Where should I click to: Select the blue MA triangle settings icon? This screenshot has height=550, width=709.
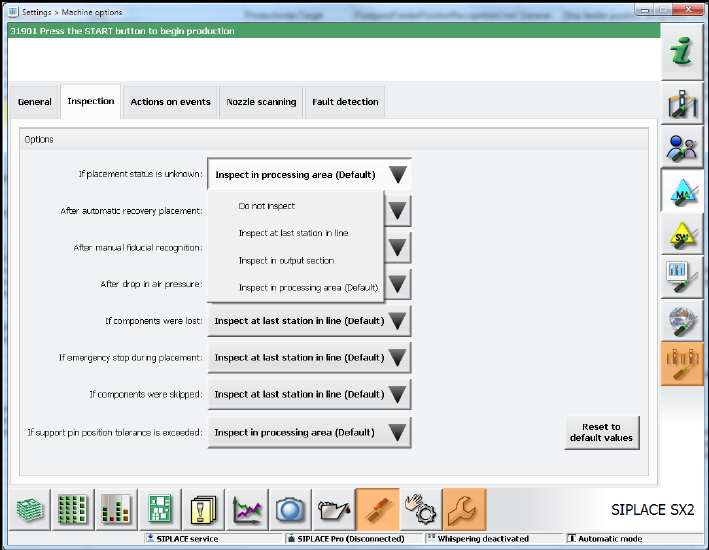pos(682,191)
